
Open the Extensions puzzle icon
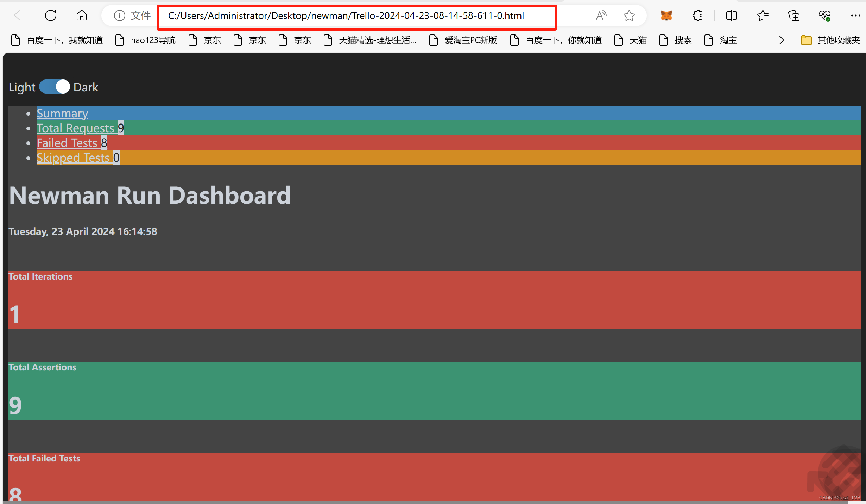[697, 15]
